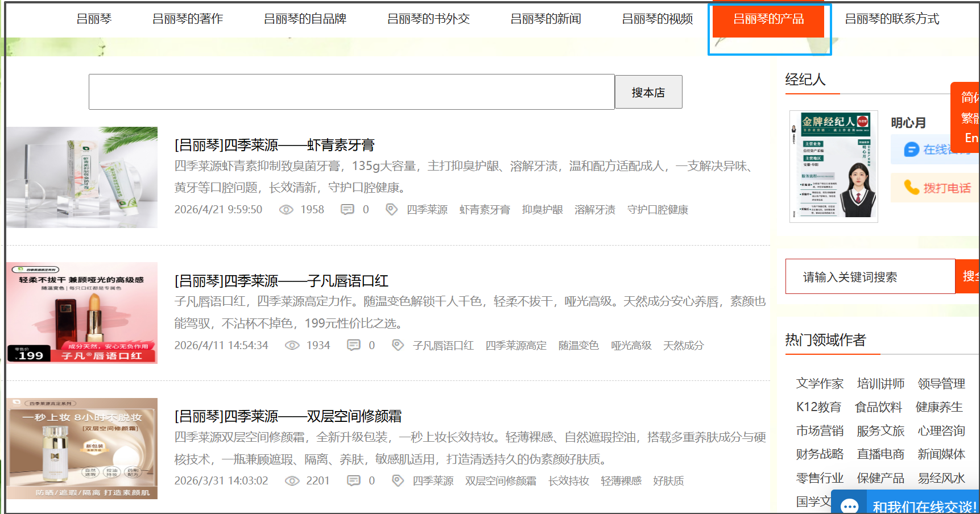This screenshot has width=980, height=514.
Task: Click the comment icon on 双层空间修颜霜 row
Action: click(x=353, y=481)
